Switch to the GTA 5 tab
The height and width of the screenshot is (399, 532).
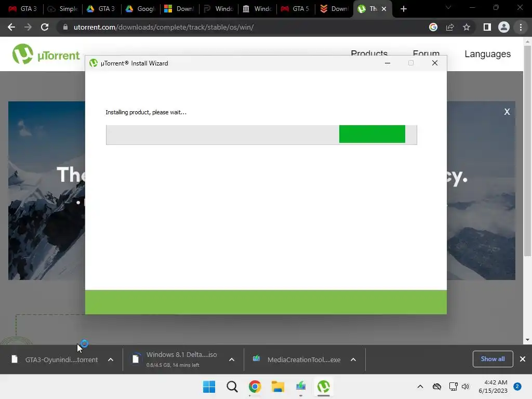pos(295,9)
